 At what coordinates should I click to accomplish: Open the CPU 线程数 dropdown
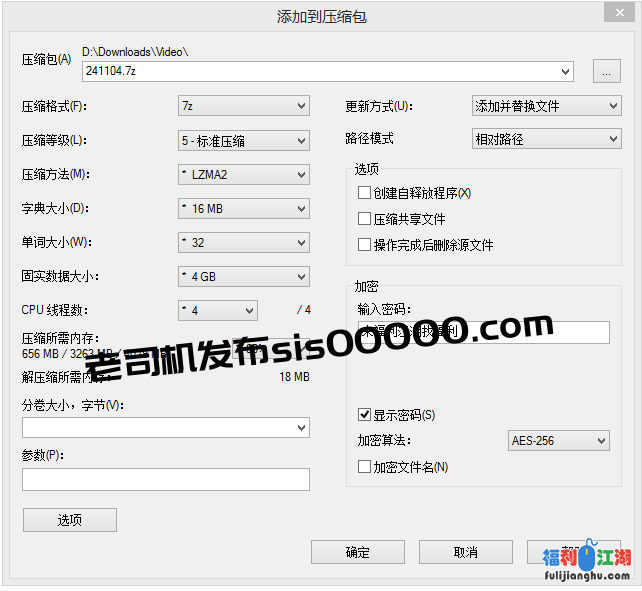[x=217, y=311]
